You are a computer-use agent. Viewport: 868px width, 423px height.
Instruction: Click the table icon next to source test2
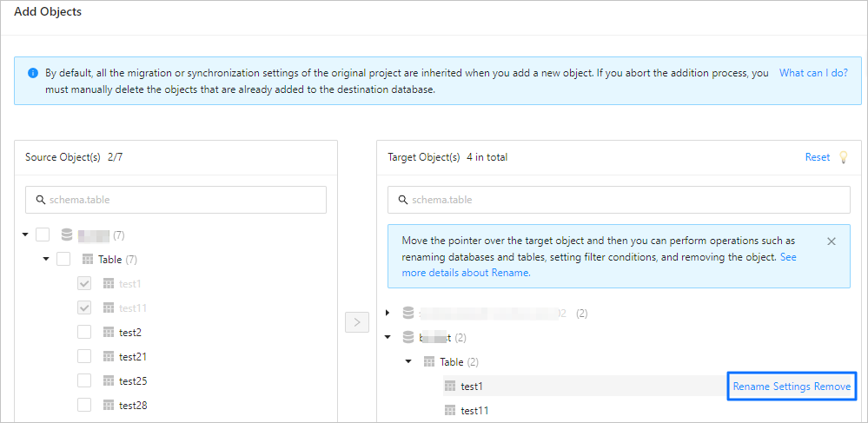(109, 332)
